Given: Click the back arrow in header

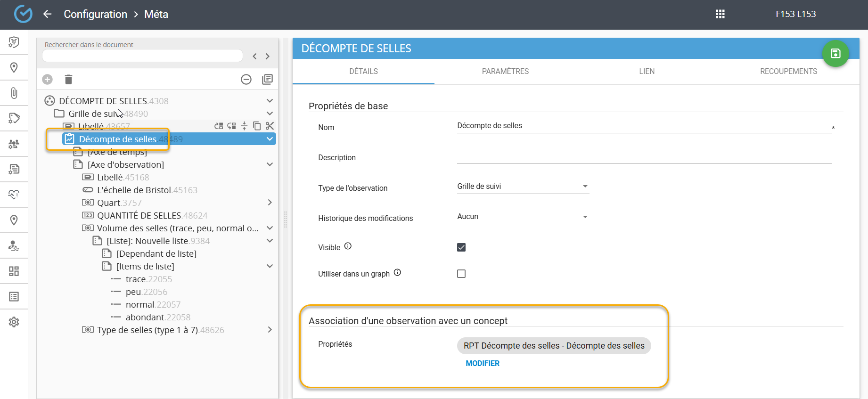Looking at the screenshot, I should (x=47, y=14).
